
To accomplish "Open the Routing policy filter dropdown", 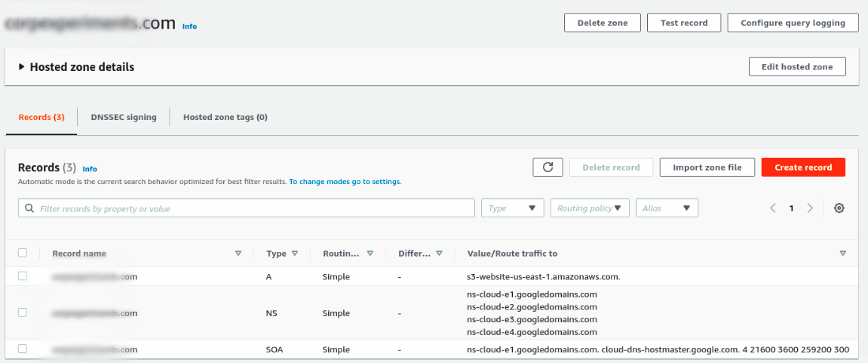I will (x=590, y=208).
